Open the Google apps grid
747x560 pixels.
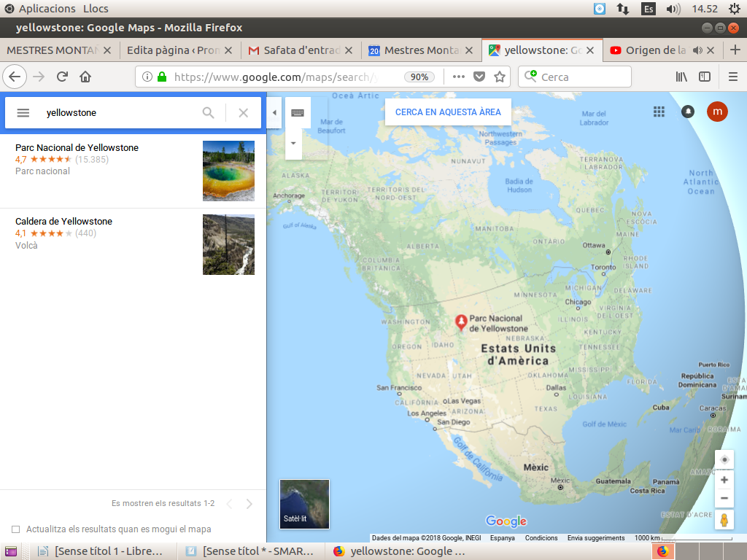[659, 112]
